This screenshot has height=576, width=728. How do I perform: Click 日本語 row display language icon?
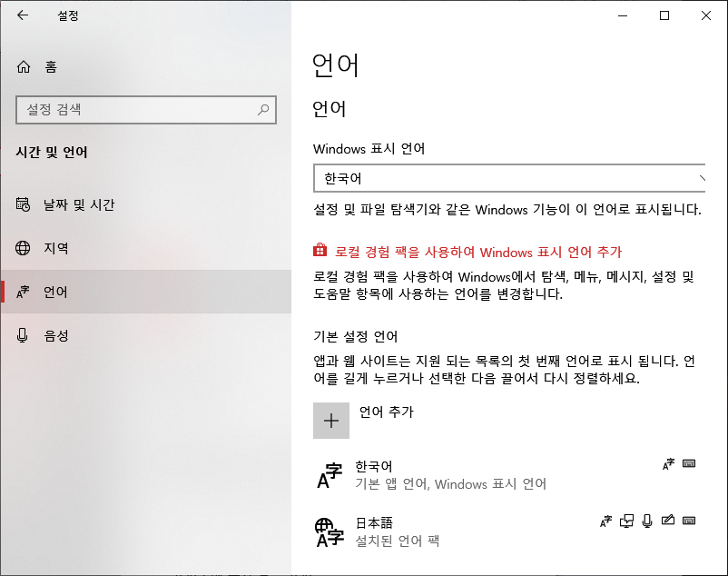tap(605, 521)
